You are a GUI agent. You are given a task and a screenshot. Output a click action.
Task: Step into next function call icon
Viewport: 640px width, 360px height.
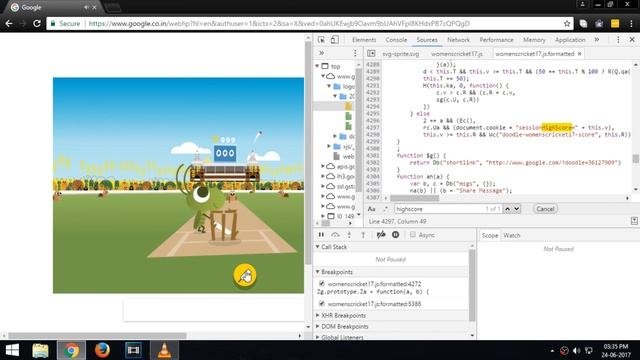tap(349, 235)
